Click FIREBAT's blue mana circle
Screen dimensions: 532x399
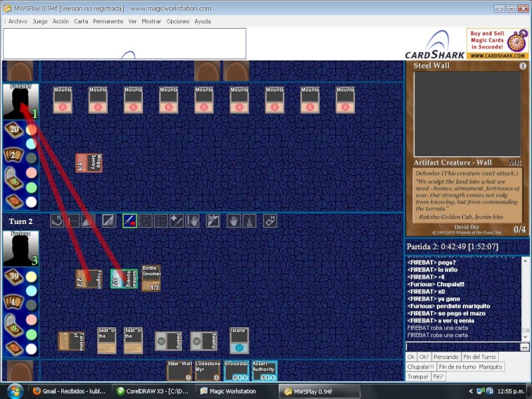tap(31, 144)
